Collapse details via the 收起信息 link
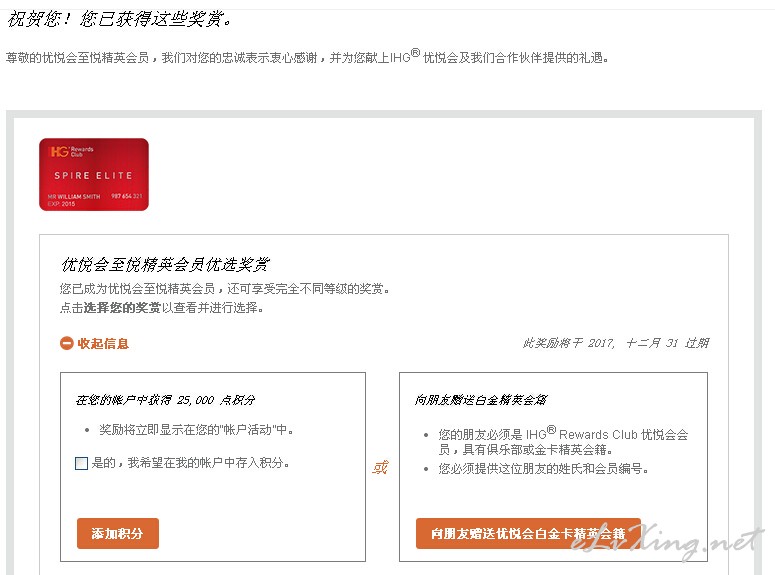The image size is (775, 575). [x=103, y=344]
